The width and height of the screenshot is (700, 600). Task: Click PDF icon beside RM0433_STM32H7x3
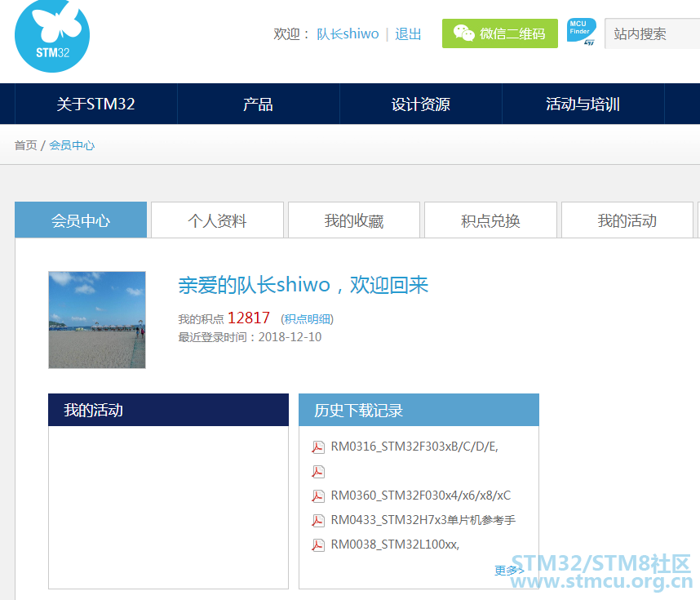tap(318, 521)
